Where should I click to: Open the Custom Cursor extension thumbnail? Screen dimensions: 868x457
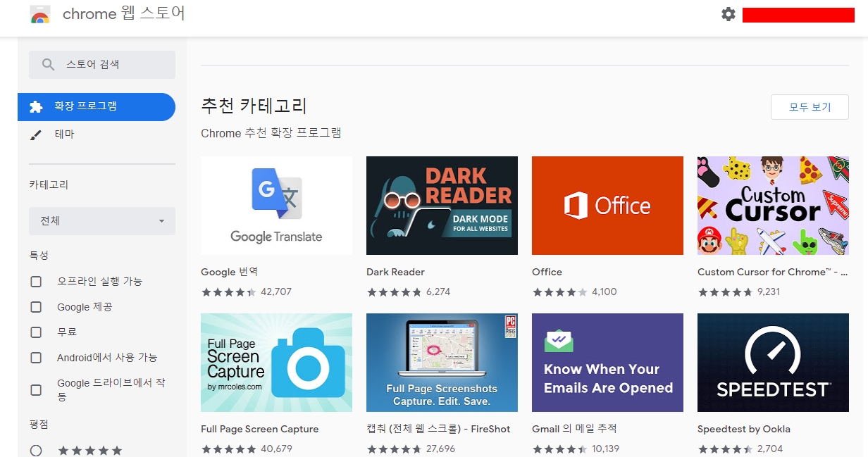[x=773, y=206]
